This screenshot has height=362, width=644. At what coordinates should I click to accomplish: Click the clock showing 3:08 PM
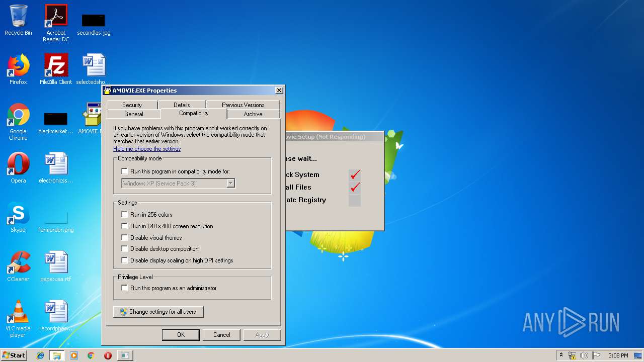(x=618, y=355)
